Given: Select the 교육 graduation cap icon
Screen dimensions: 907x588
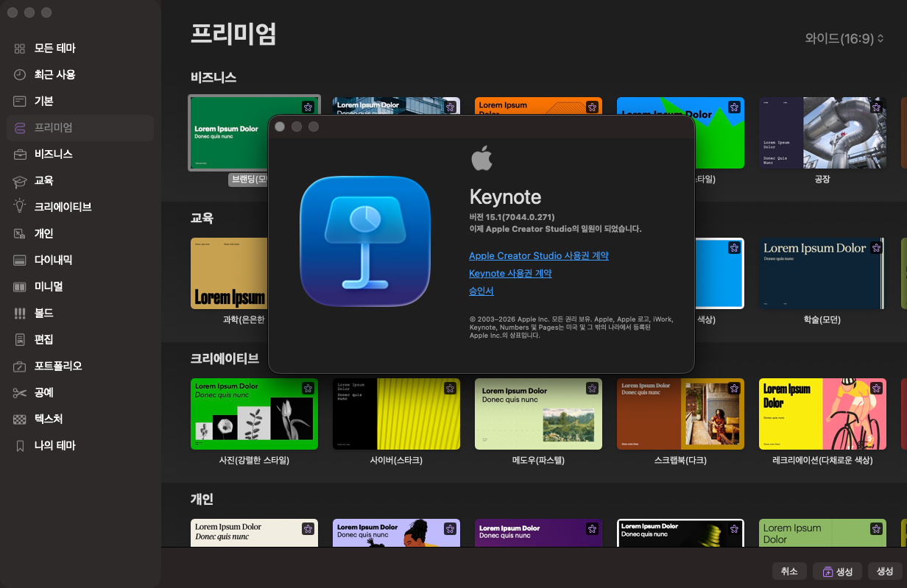Looking at the screenshot, I should (x=20, y=181).
